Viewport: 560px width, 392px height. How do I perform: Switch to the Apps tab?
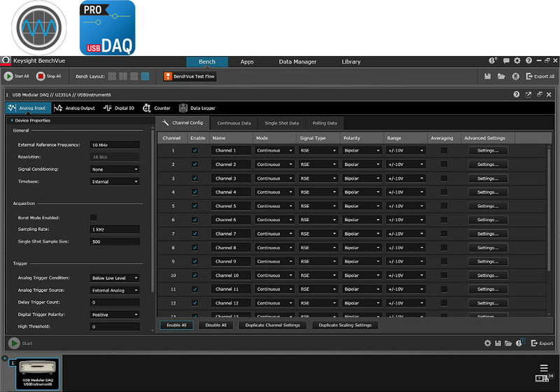[247, 62]
